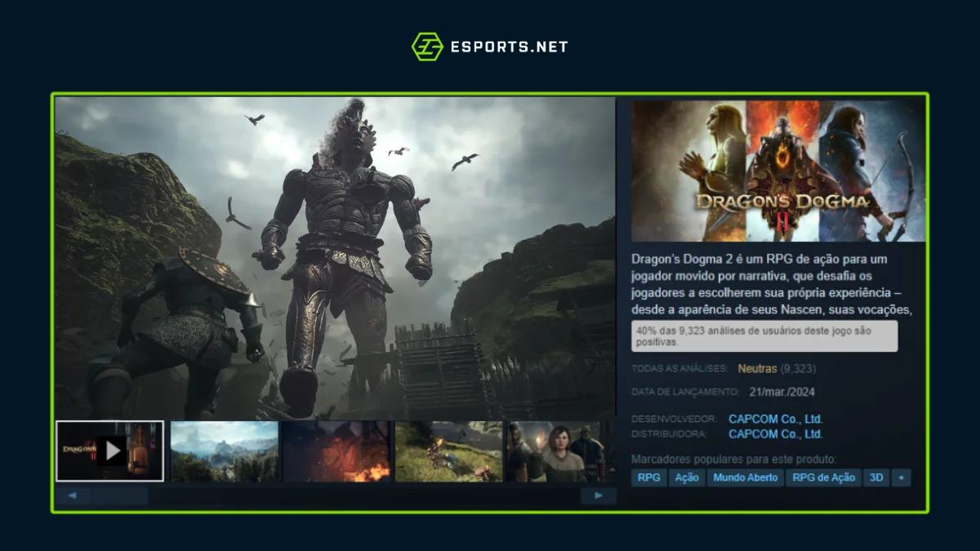Open the CAPCOM Co., Ltd. developer link

click(775, 419)
